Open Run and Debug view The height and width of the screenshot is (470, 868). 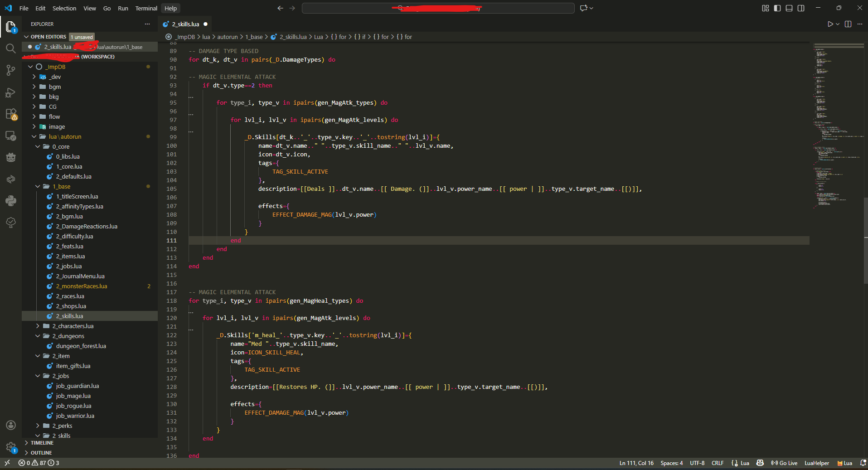[x=10, y=92]
